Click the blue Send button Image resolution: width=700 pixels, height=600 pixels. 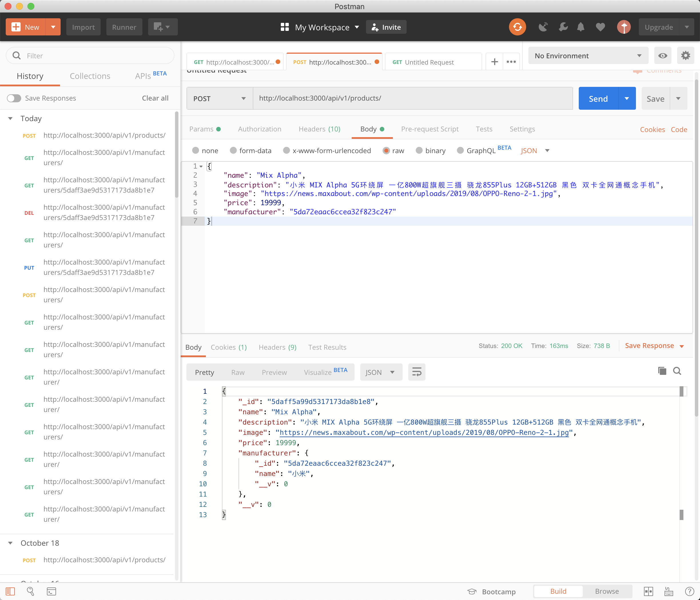[x=598, y=99]
